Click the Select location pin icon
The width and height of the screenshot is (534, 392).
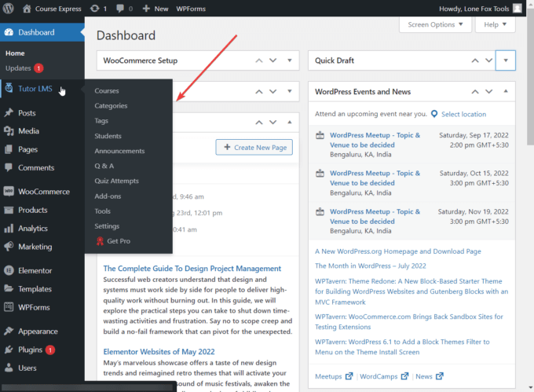click(434, 114)
